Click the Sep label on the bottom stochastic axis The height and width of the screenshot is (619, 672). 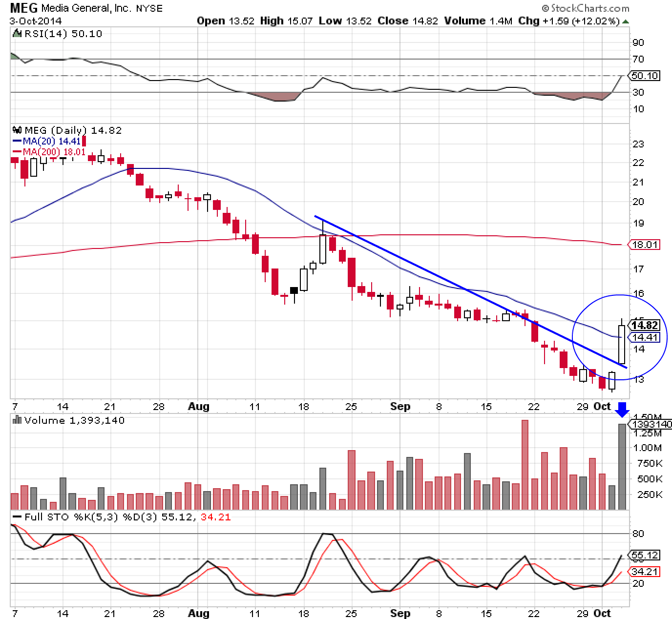[x=400, y=613]
